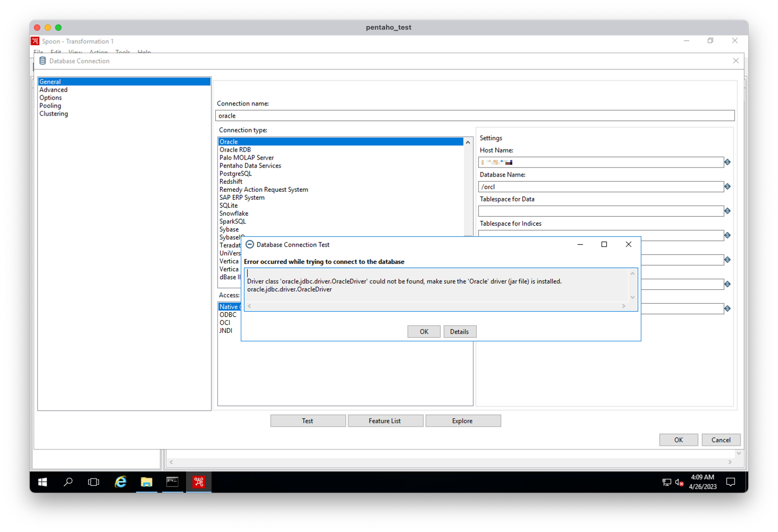Click the Database Name field containing /orcl
Screen dimensions: 778x532
click(x=601, y=187)
